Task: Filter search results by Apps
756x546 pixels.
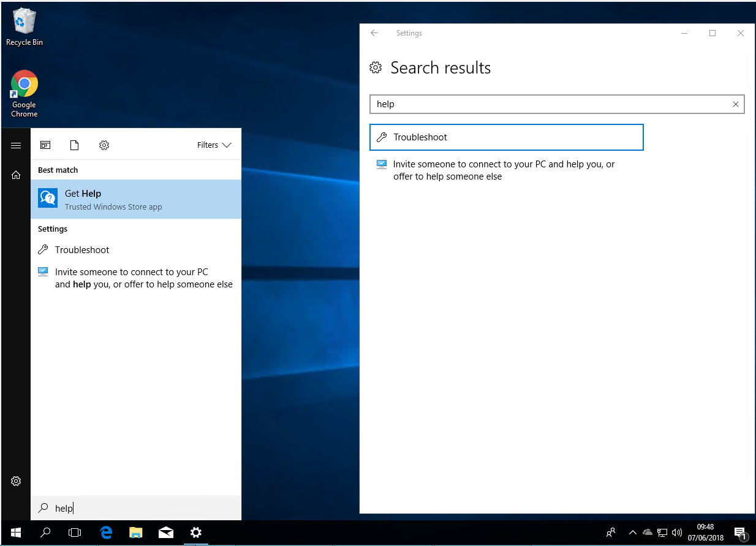Action: pos(45,145)
